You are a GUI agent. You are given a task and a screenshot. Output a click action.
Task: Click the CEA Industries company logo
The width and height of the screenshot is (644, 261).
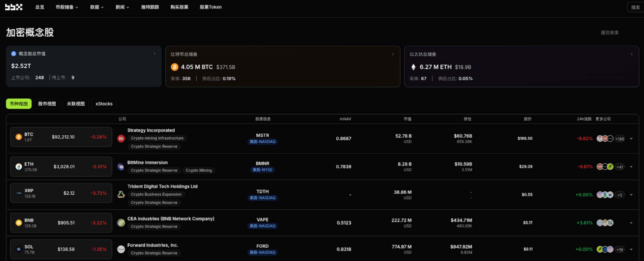click(121, 223)
